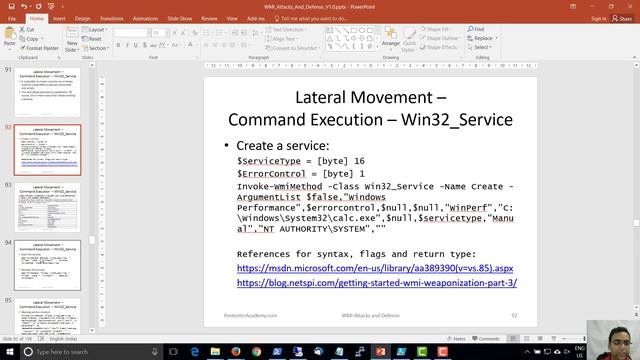Pick the triangle shape in shapes gallery

[329, 38]
